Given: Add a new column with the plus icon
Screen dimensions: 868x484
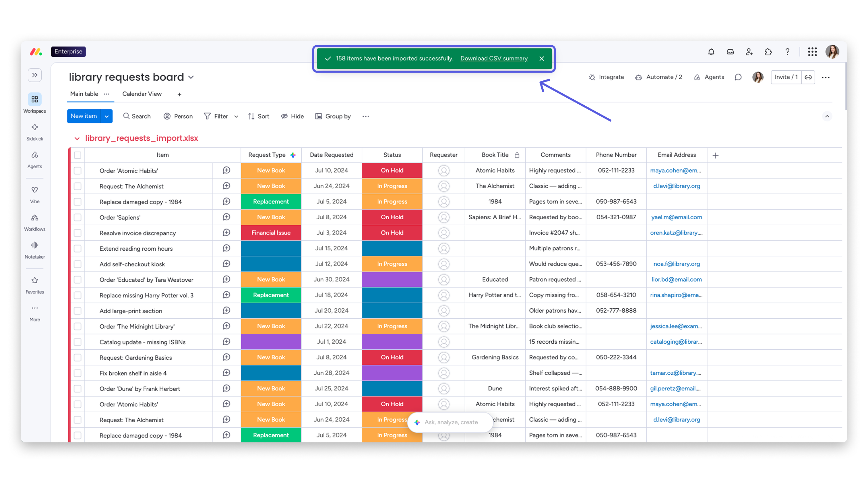Looking at the screenshot, I should [x=716, y=155].
